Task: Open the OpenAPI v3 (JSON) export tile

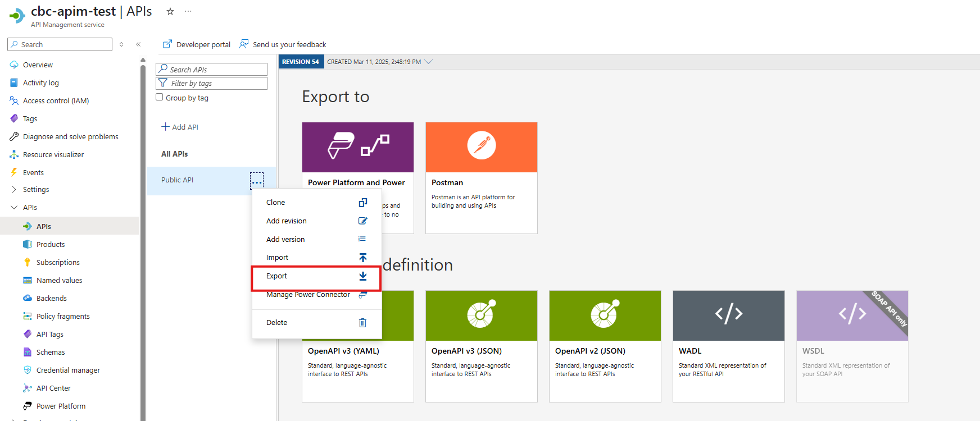Action: [x=481, y=345]
